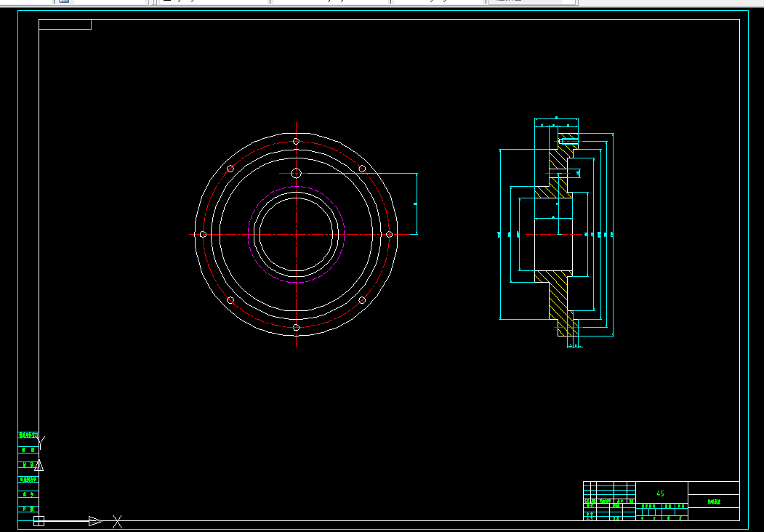The height and width of the screenshot is (532, 764).
Task: Select the bottommost small bolt hole on the flange
Action: [297, 327]
